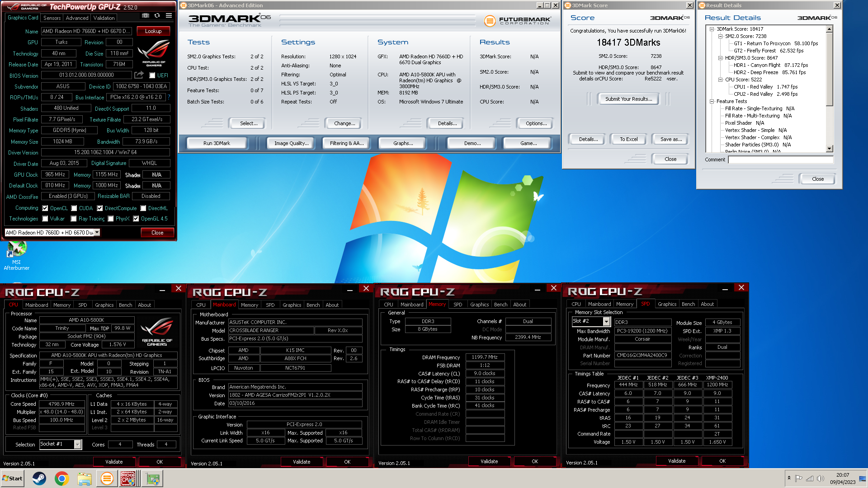The image size is (868, 488).
Task: Toggle the Ray Tracing checkbox
Action: tap(74, 219)
